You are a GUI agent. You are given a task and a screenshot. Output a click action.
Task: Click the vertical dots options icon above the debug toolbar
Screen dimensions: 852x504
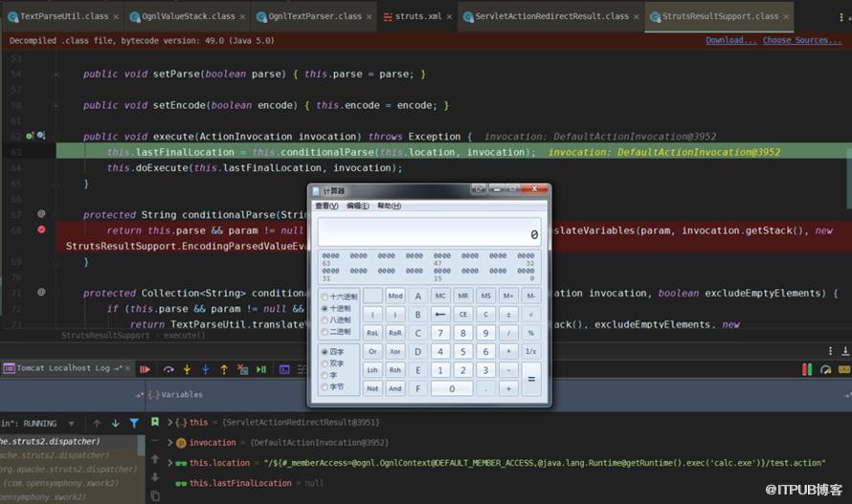tap(830, 351)
